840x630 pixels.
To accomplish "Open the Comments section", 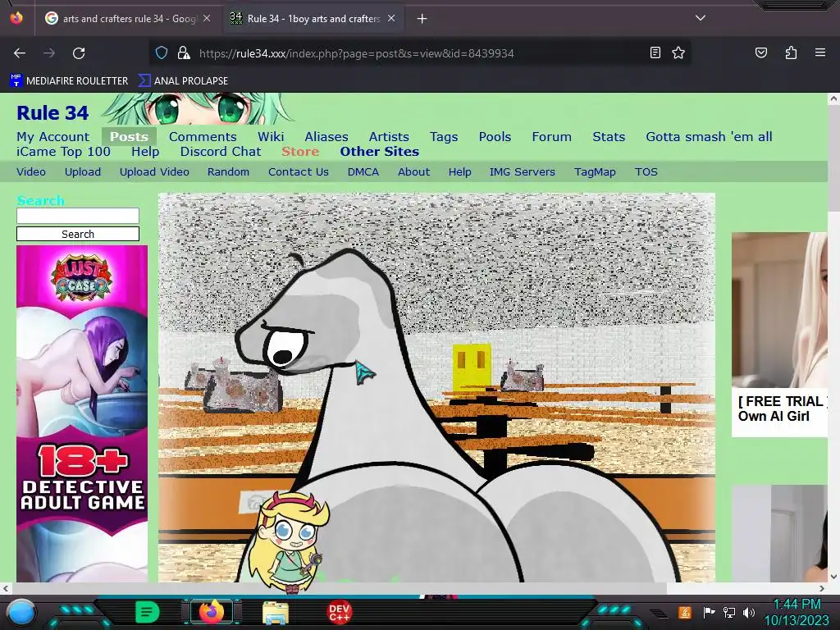I will click(203, 137).
